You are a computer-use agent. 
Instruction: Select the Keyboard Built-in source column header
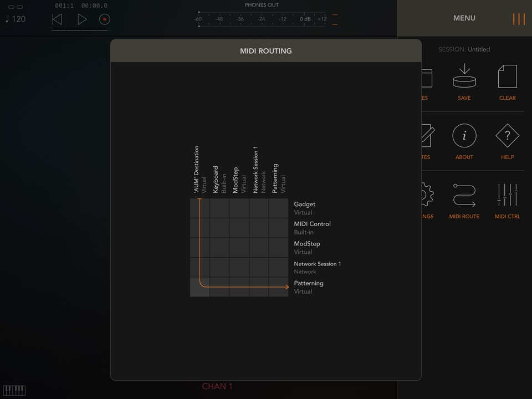click(x=219, y=180)
